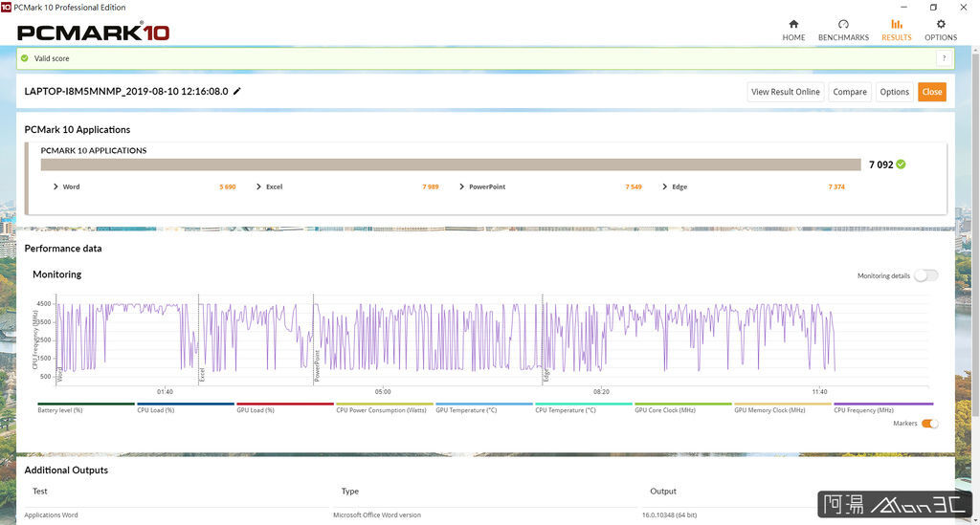
Task: Open the Home page icon
Action: point(793,24)
